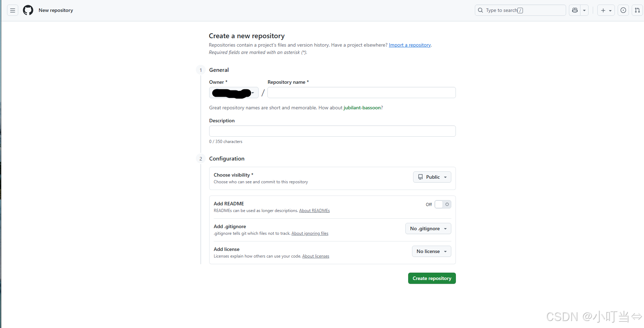Click the Import a repository link
Viewport: 644px width, 328px height.
coord(410,45)
